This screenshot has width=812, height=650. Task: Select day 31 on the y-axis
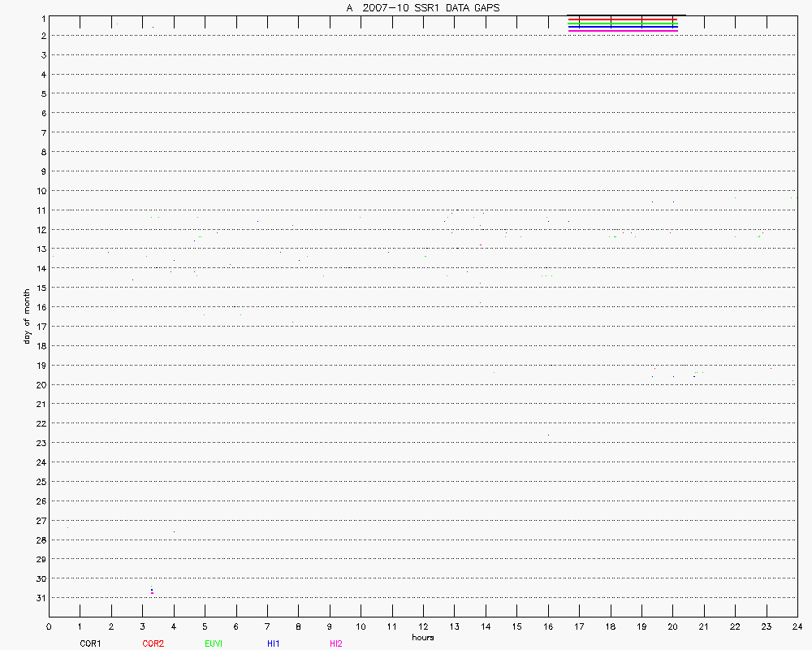click(41, 598)
